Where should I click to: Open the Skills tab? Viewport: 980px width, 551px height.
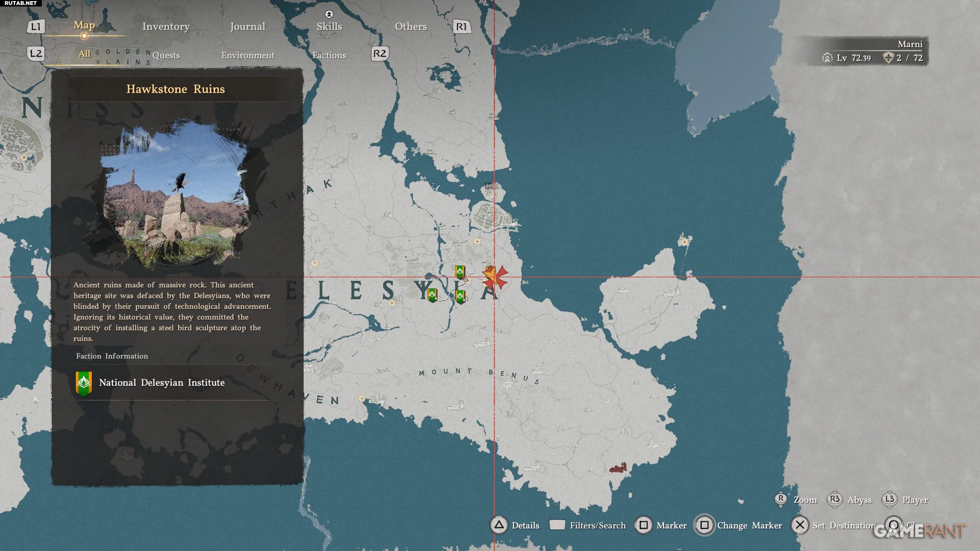click(329, 26)
